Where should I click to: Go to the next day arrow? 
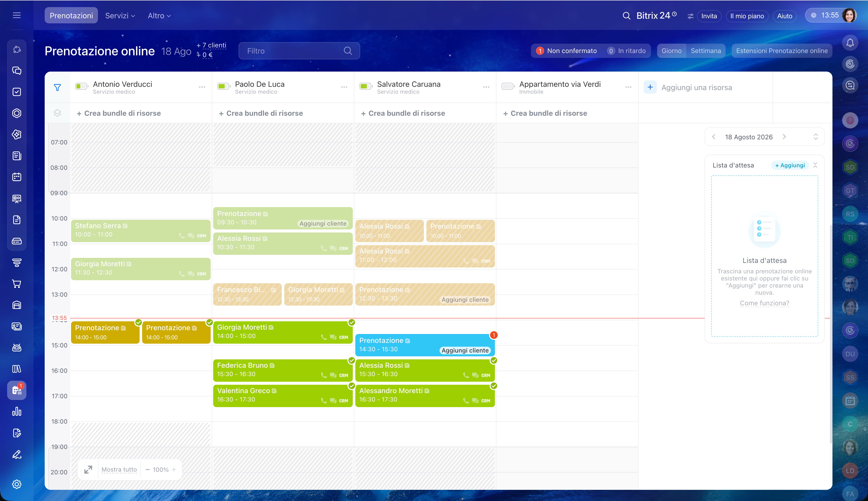point(784,137)
